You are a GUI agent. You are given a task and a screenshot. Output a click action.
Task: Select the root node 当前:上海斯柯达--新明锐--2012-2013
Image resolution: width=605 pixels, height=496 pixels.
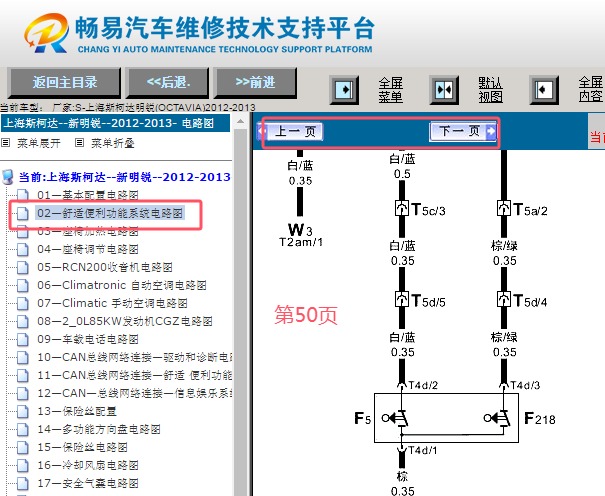pos(125,177)
